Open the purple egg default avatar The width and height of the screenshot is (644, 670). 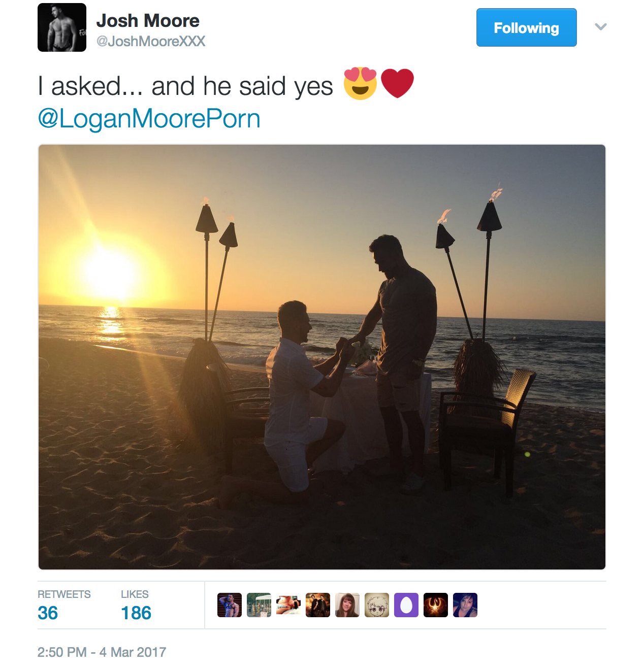click(406, 605)
